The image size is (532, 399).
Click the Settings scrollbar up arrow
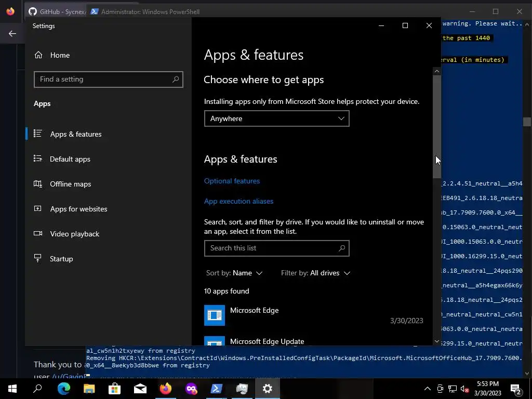(436, 71)
